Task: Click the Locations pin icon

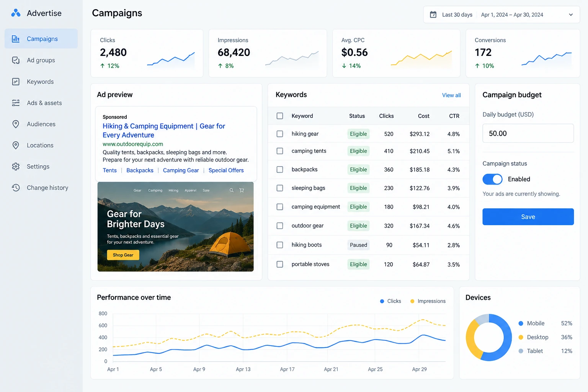Action: pos(16,145)
